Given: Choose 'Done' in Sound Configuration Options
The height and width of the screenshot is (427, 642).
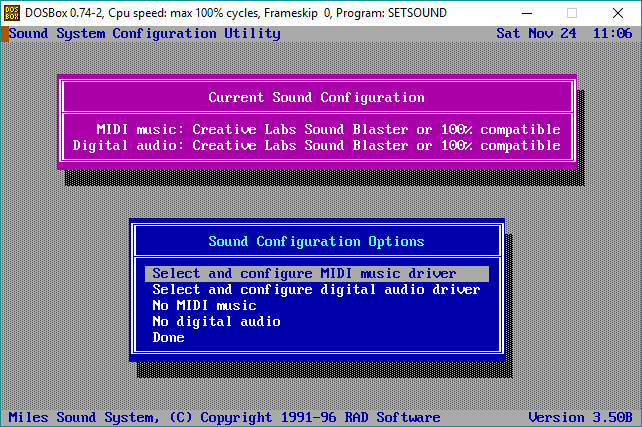Looking at the screenshot, I should pyautogui.click(x=168, y=337).
